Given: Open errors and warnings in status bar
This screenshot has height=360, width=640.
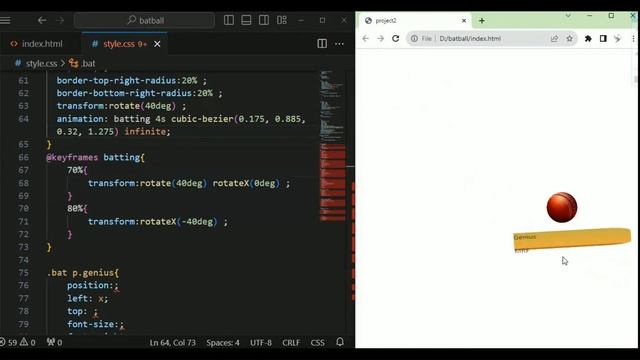Looking at the screenshot, I should click(x=18, y=342).
